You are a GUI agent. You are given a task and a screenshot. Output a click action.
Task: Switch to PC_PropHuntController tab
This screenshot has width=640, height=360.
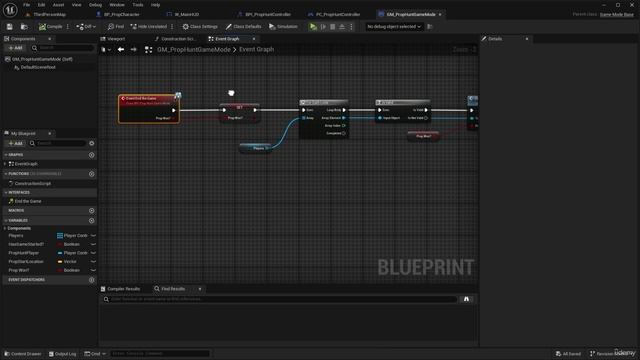point(338,14)
